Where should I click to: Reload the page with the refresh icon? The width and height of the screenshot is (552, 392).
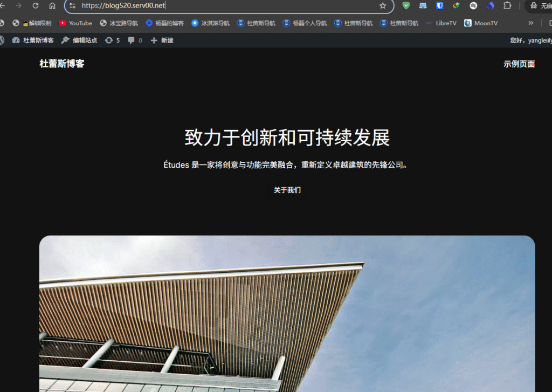36,5
